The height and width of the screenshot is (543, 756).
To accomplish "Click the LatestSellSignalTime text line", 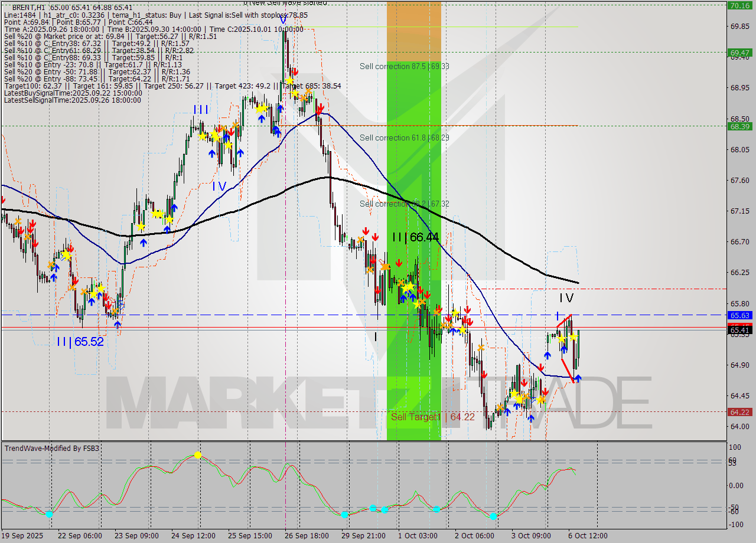I will coord(73,100).
